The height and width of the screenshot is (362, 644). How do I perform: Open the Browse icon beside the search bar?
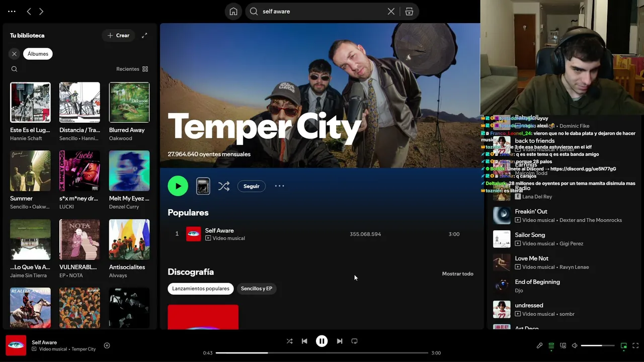click(x=409, y=11)
